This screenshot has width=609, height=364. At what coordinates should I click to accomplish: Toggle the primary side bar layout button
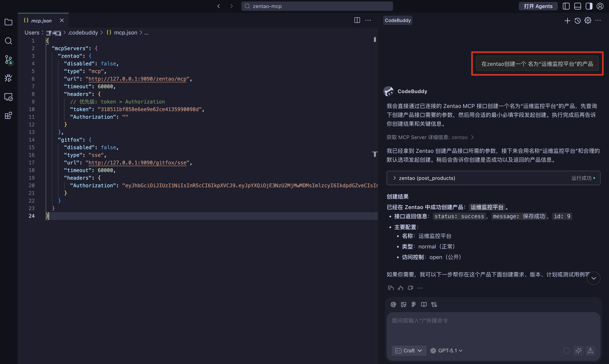coord(566,6)
